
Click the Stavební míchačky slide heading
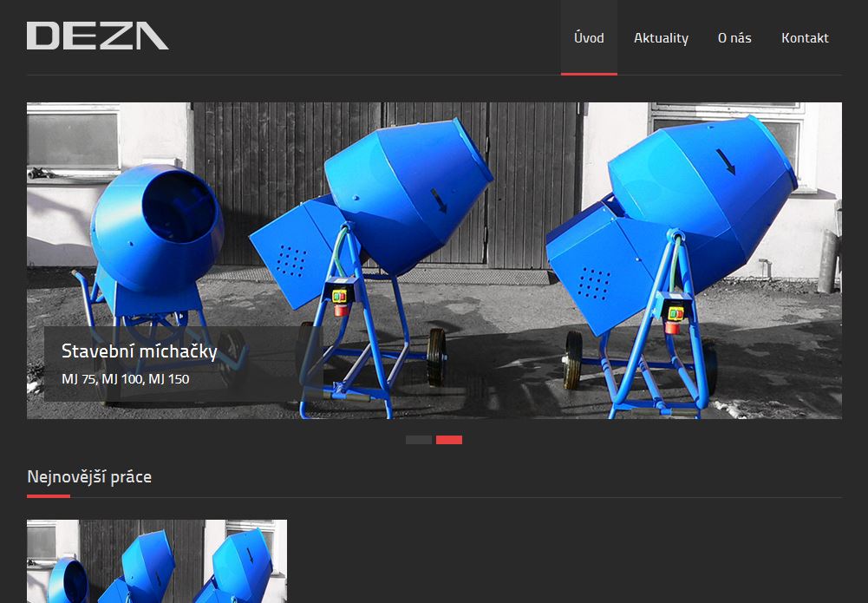(x=139, y=351)
